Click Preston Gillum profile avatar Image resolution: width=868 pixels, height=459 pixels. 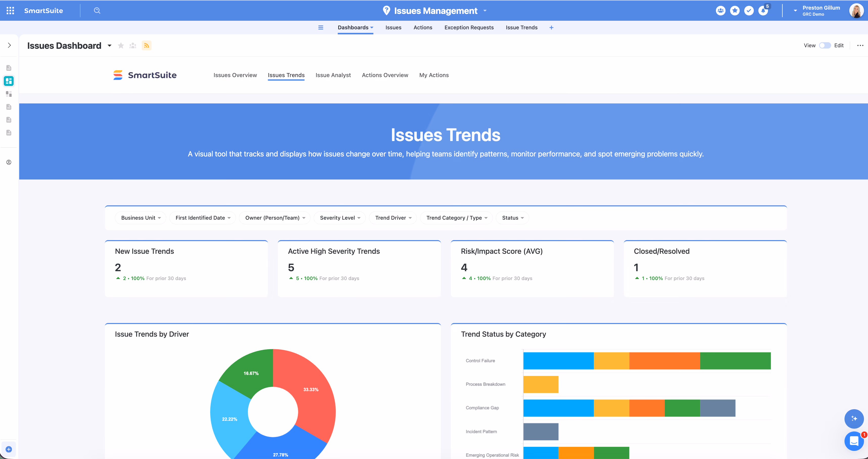click(x=856, y=10)
